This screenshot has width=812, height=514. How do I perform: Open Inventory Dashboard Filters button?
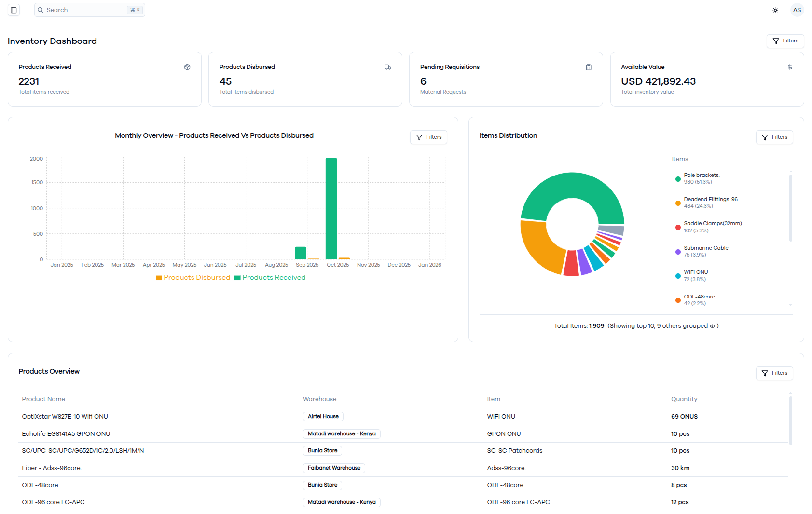785,41
